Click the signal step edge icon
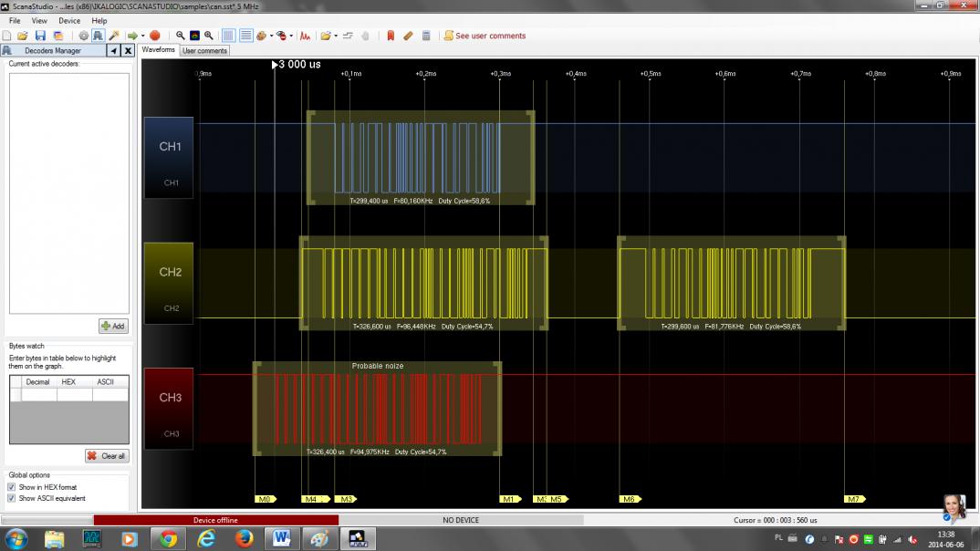The width and height of the screenshot is (980, 551). coord(349,36)
